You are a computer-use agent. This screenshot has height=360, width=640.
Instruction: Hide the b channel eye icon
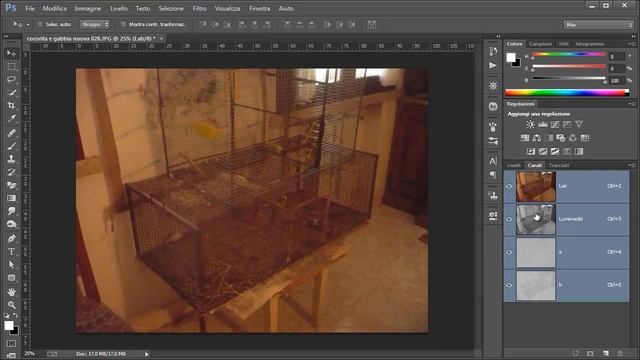pyautogui.click(x=509, y=285)
